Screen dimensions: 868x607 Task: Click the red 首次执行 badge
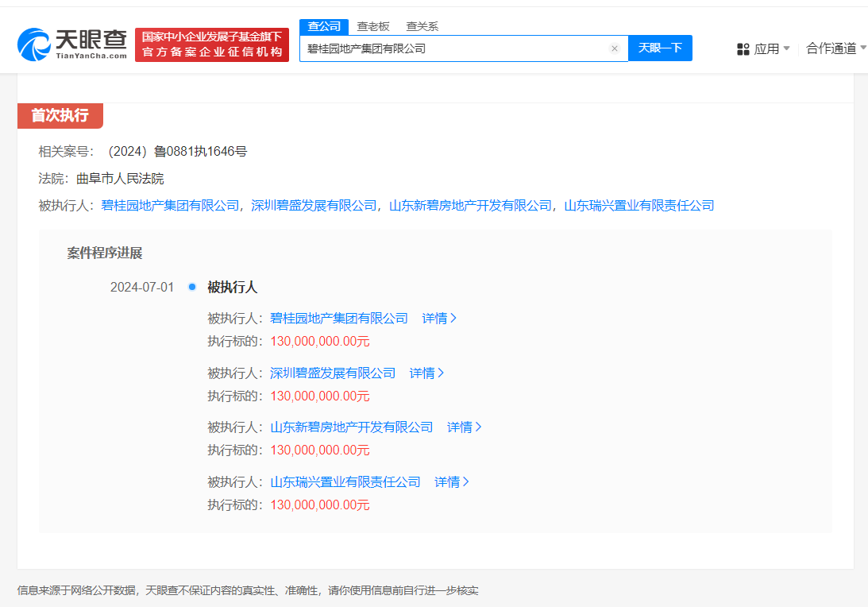point(60,116)
